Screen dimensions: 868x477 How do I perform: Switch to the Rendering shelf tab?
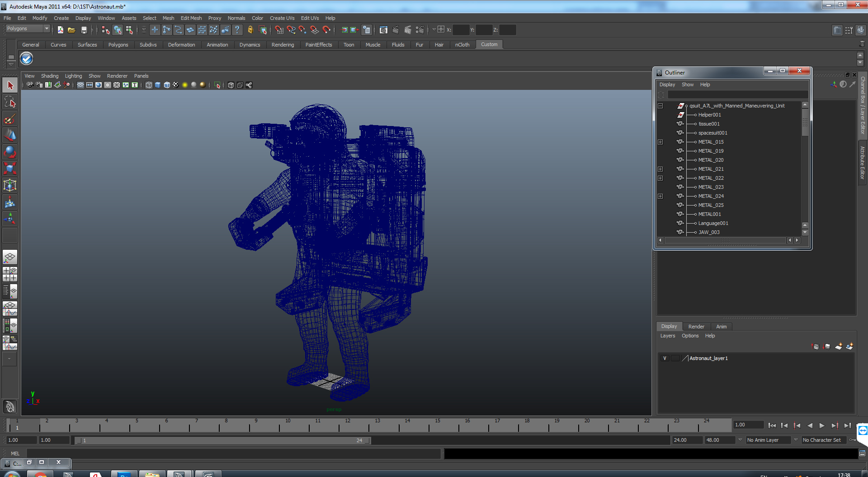point(283,45)
